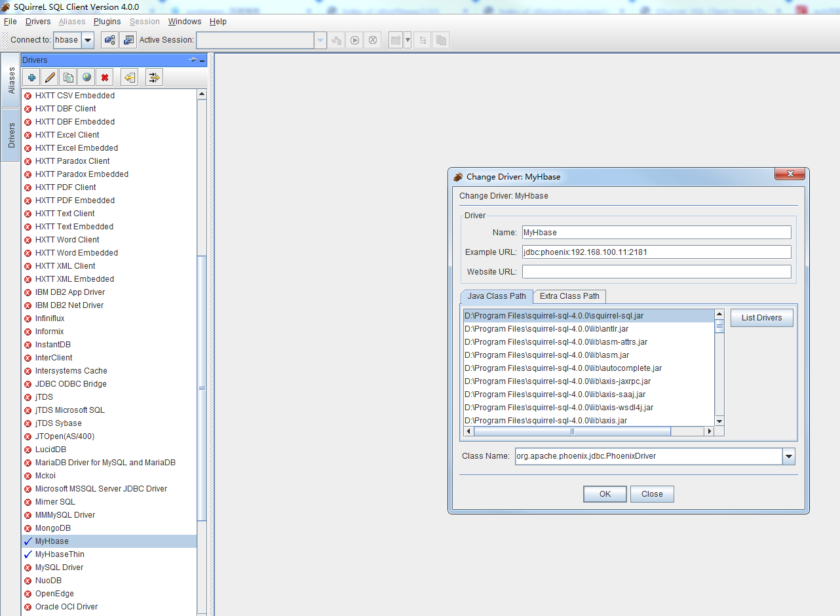
Task: Open the Plugins menu
Action: [107, 22]
